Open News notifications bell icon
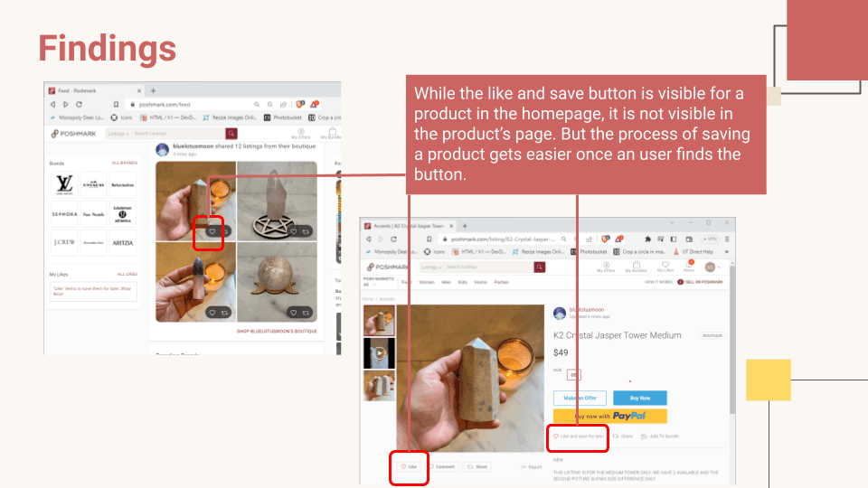868x488 pixels. [x=689, y=266]
